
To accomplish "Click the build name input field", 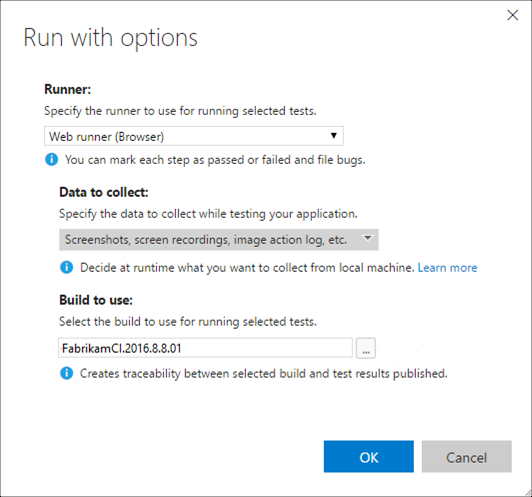I will pyautogui.click(x=205, y=348).
